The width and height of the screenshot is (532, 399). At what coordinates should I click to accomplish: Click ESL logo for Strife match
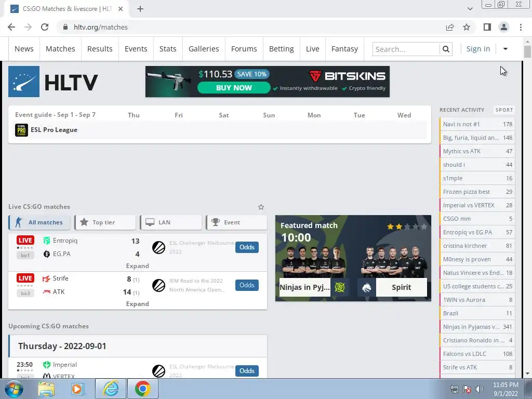click(158, 285)
